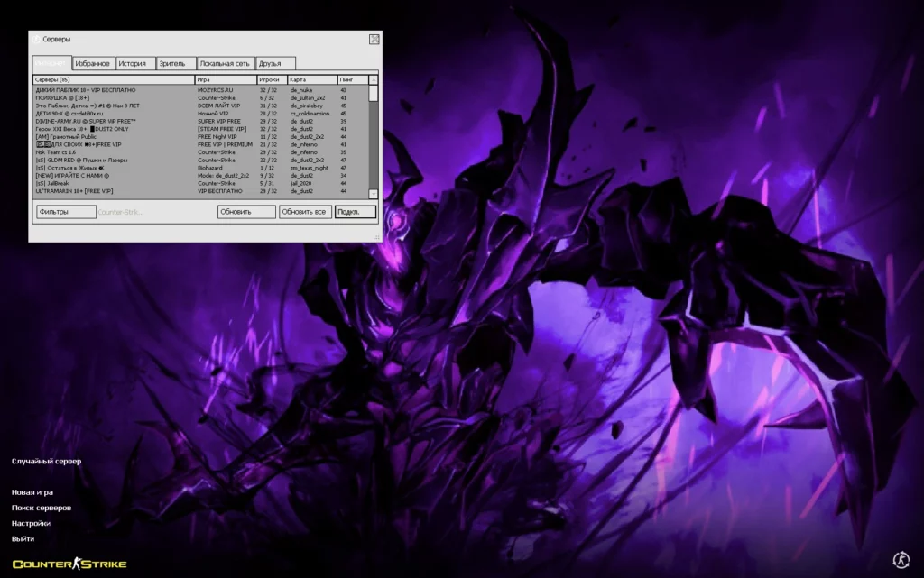The height and width of the screenshot is (578, 924).
Task: Switch to the Избранное tab
Action: tap(95, 63)
